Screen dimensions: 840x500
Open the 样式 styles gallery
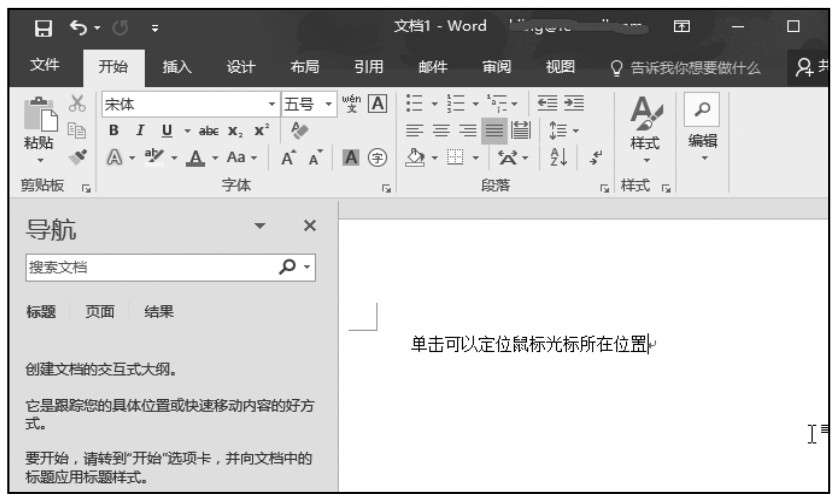647,130
